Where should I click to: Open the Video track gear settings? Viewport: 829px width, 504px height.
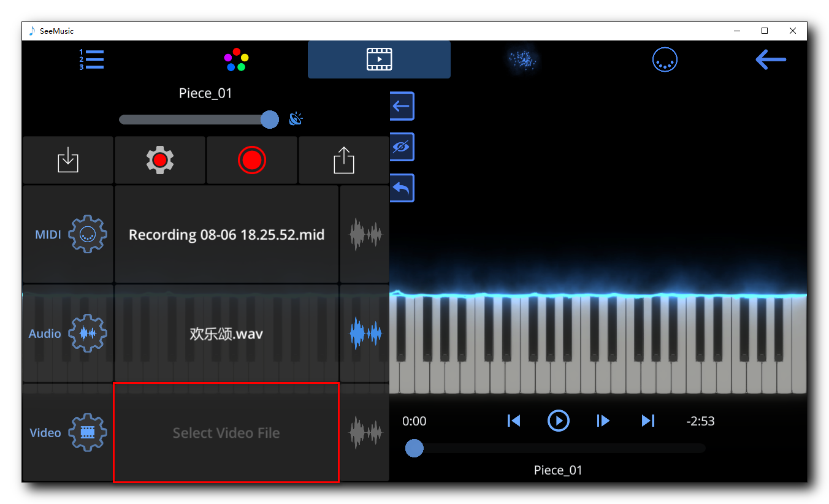click(88, 432)
